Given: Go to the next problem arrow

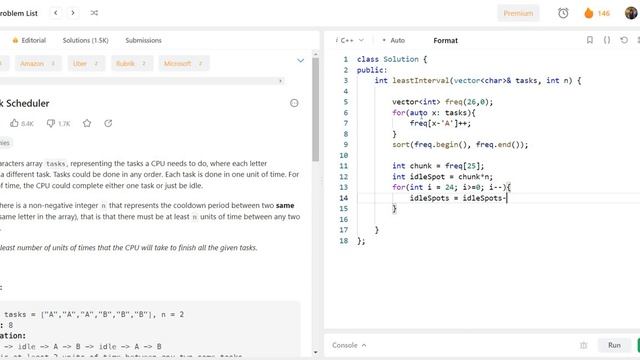Looking at the screenshot, I should 73,13.
